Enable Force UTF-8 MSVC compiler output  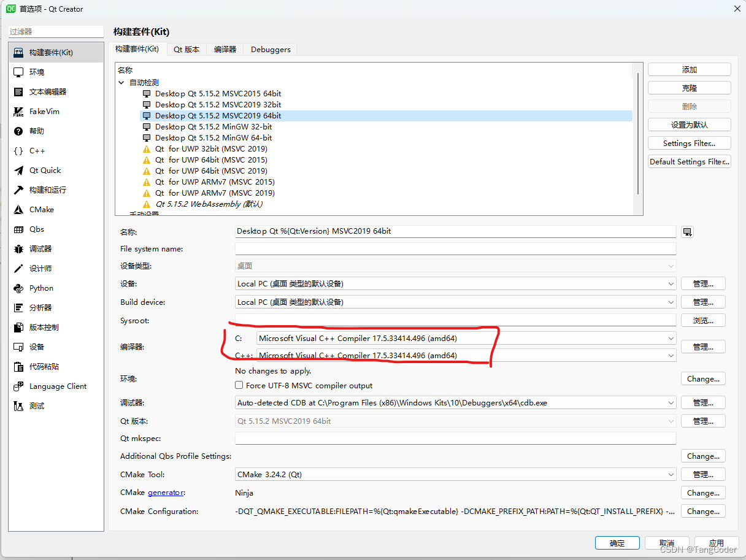[239, 386]
